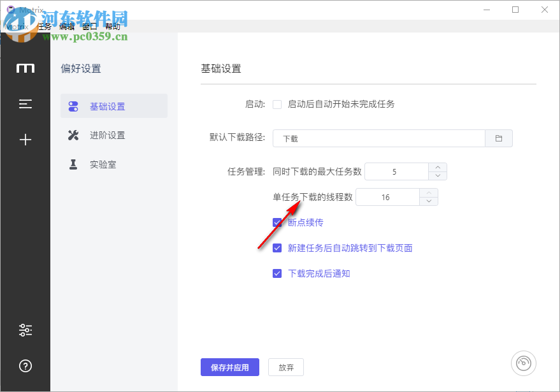The width and height of the screenshot is (560, 392).
Task: Decrease the maximum simultaneous tasks value
Action: pyautogui.click(x=438, y=176)
